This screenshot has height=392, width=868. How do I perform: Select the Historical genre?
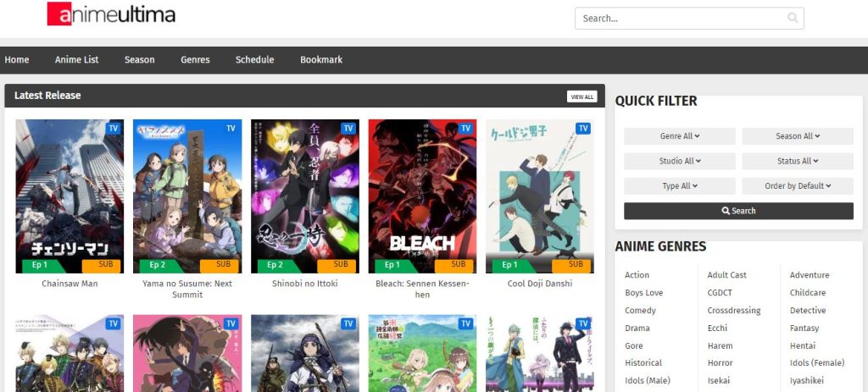coord(643,363)
